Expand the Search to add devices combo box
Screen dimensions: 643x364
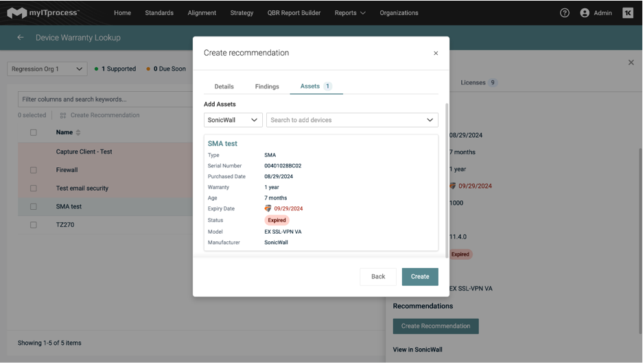point(352,120)
